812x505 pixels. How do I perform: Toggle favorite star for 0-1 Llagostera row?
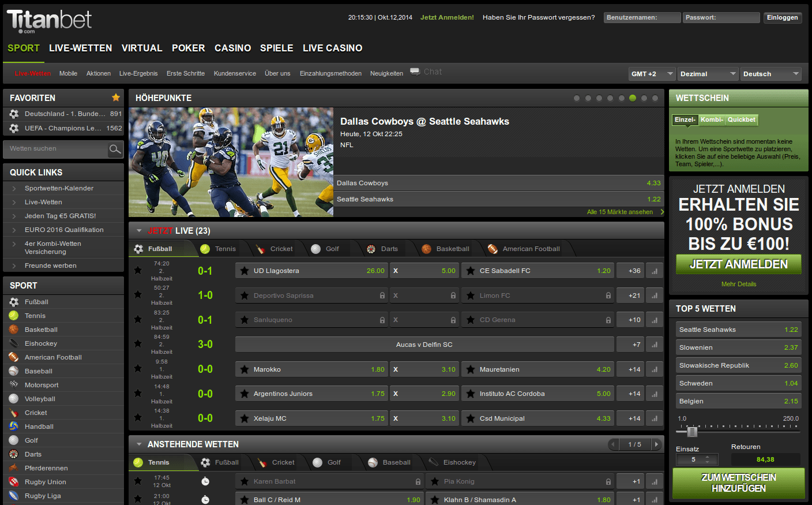pyautogui.click(x=138, y=270)
